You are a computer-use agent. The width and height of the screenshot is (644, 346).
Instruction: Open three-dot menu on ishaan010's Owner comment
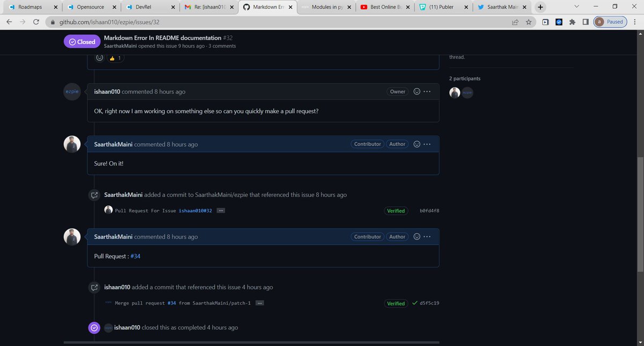click(427, 91)
